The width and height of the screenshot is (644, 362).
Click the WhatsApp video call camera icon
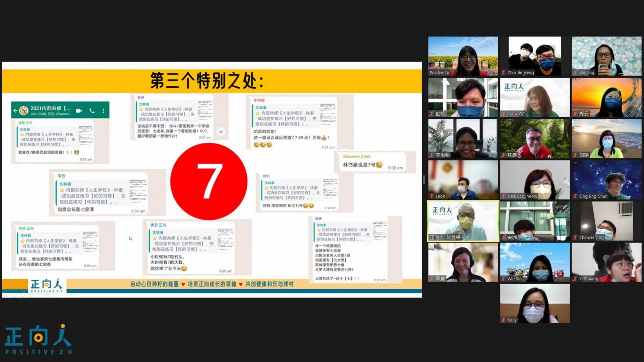tap(79, 110)
